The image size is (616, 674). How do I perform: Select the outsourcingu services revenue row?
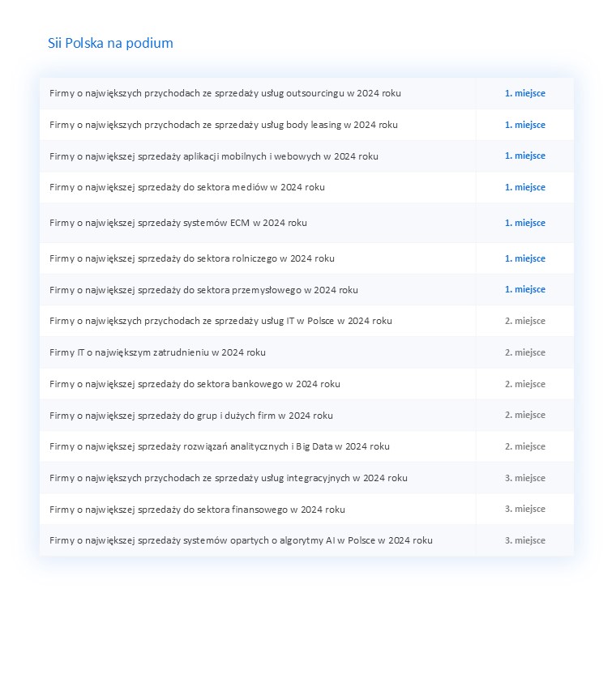coord(306,93)
